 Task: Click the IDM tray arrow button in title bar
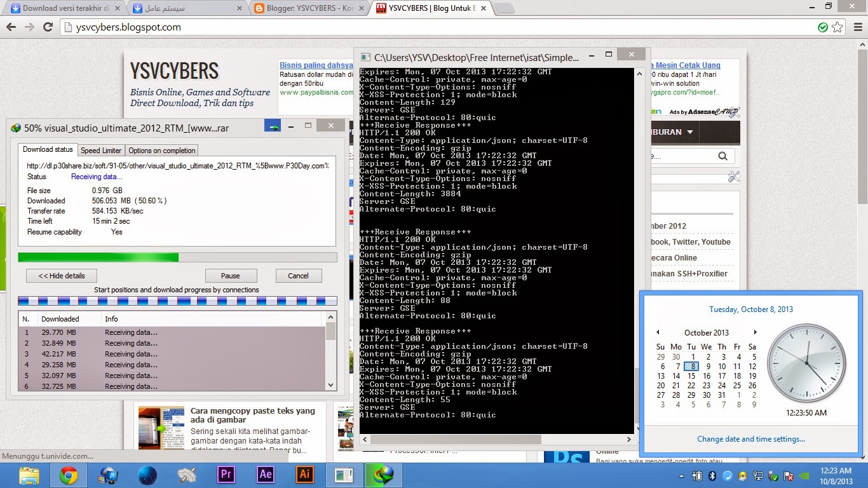273,127
